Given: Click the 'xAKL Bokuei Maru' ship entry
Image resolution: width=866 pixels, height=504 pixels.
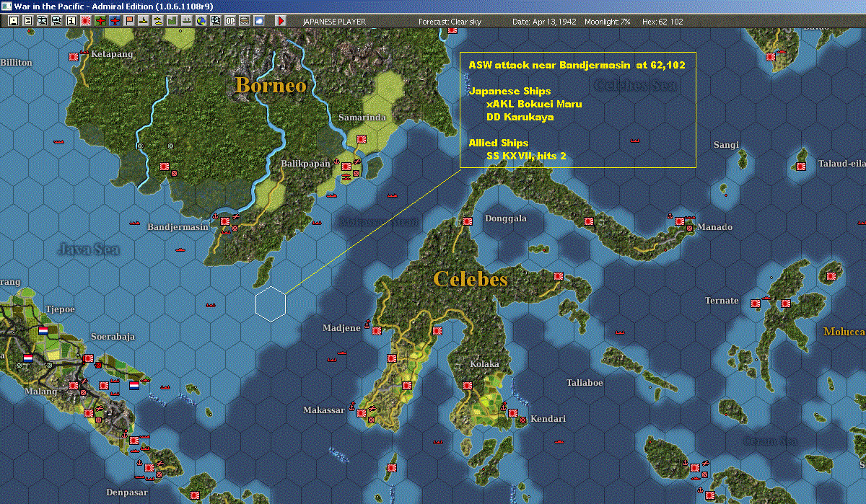Looking at the screenshot, I should coord(534,104).
